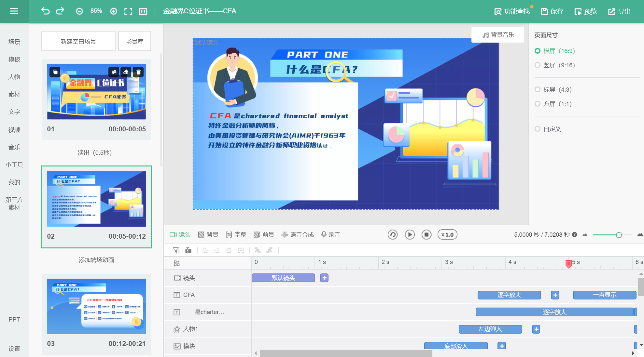Fit canvas to screen icon

128,11
